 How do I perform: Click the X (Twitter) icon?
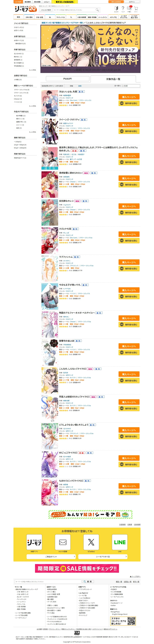(91, 542)
